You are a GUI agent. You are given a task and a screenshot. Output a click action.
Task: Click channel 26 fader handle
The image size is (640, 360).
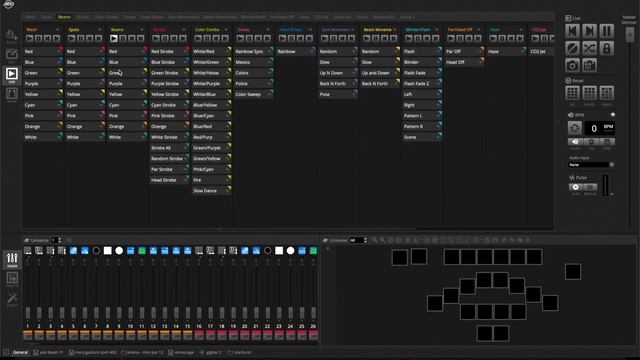coord(313,313)
